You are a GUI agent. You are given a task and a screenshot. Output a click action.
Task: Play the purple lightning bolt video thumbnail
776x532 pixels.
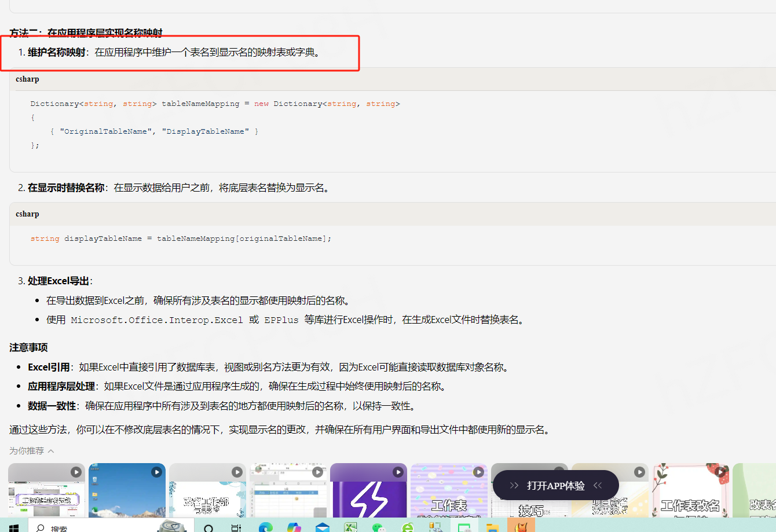coord(368,490)
